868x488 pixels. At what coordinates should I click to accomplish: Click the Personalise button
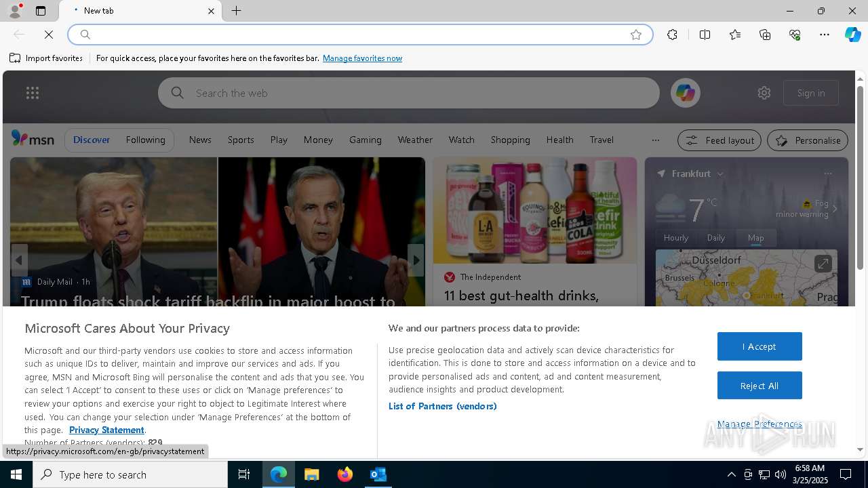[x=808, y=140]
